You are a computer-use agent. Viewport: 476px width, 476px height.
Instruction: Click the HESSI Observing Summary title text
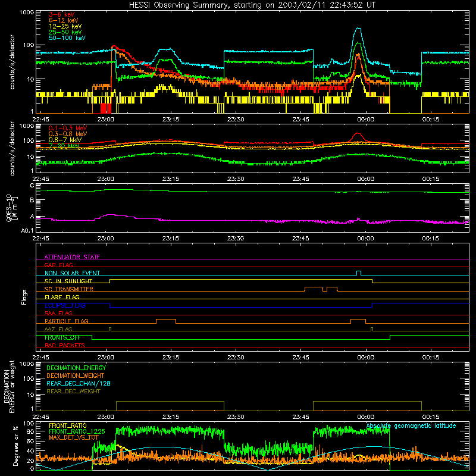252,5
